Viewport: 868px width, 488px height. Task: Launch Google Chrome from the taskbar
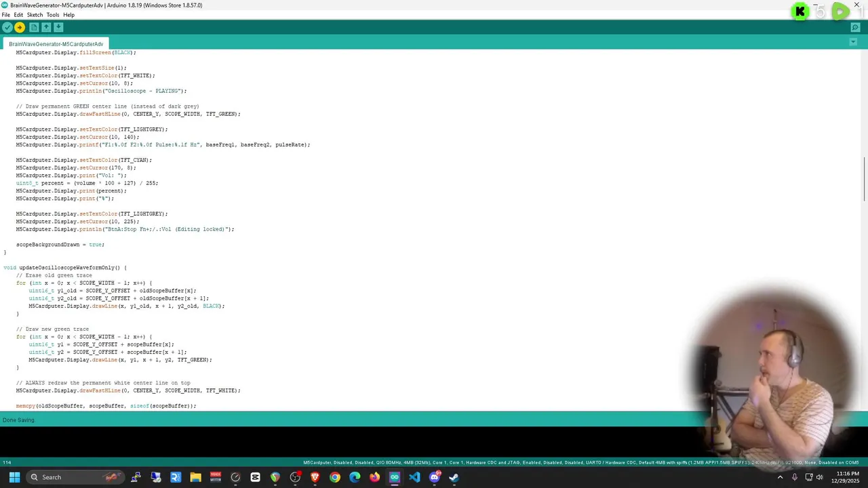(x=335, y=477)
